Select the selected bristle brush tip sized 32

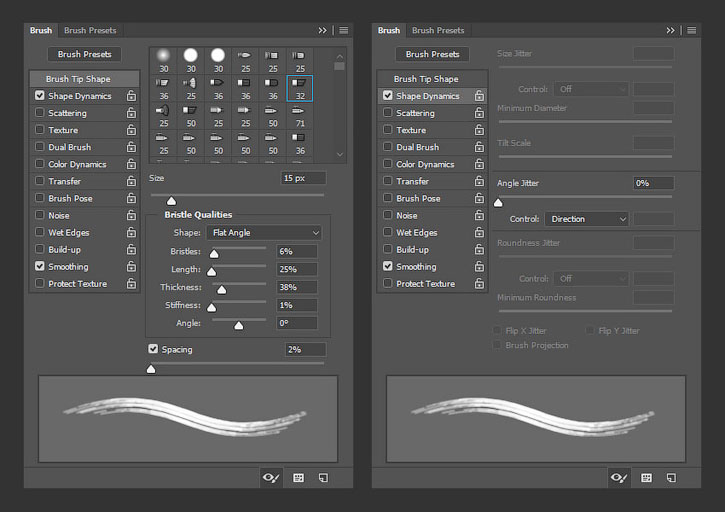(x=300, y=88)
